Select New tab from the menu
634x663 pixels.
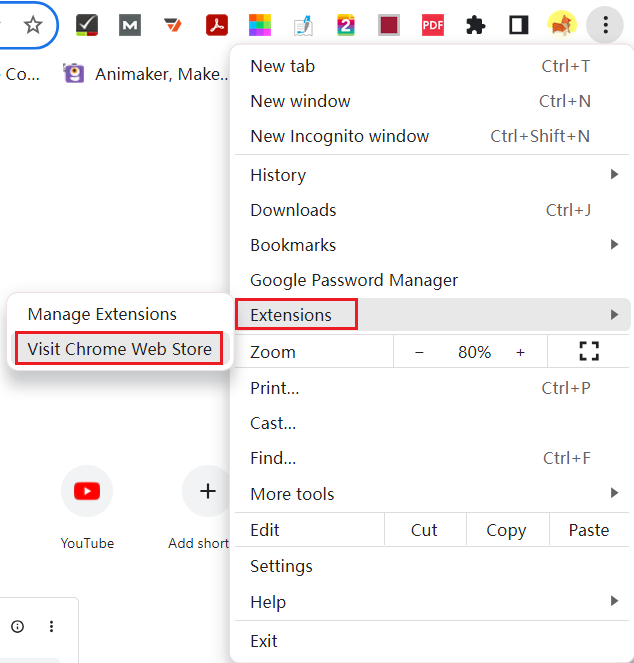click(x=431, y=66)
